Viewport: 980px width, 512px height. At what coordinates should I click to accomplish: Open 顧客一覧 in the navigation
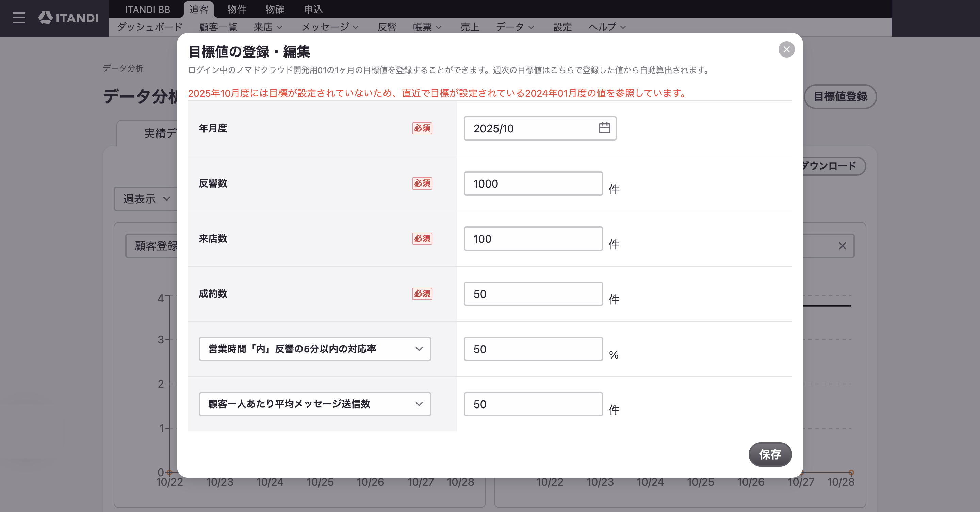218,27
